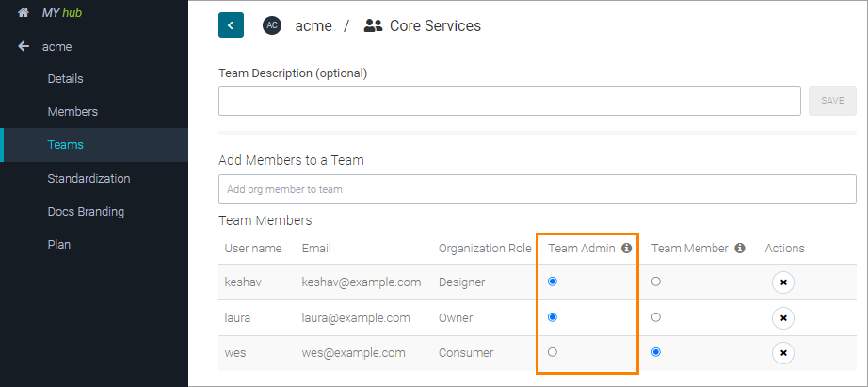This screenshot has width=868, height=387.
Task: Click the SAVE button
Action: (832, 101)
